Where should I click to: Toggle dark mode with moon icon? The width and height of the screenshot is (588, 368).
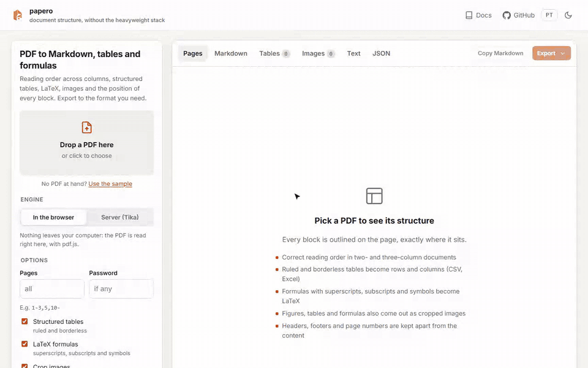point(568,15)
